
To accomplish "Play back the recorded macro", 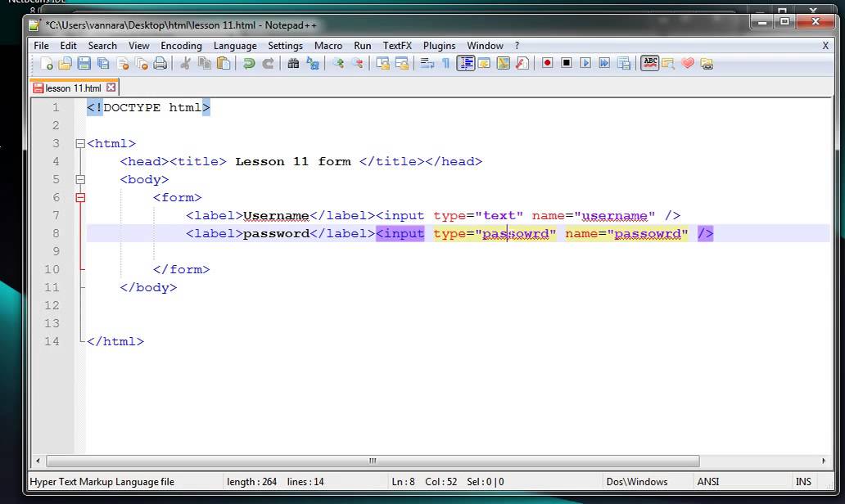I will tap(585, 63).
